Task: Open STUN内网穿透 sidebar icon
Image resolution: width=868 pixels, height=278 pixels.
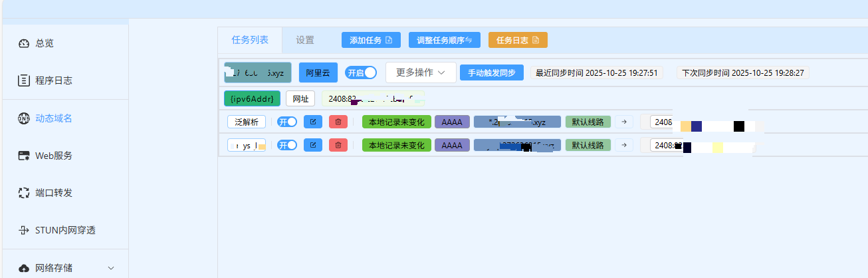Action: (x=24, y=230)
